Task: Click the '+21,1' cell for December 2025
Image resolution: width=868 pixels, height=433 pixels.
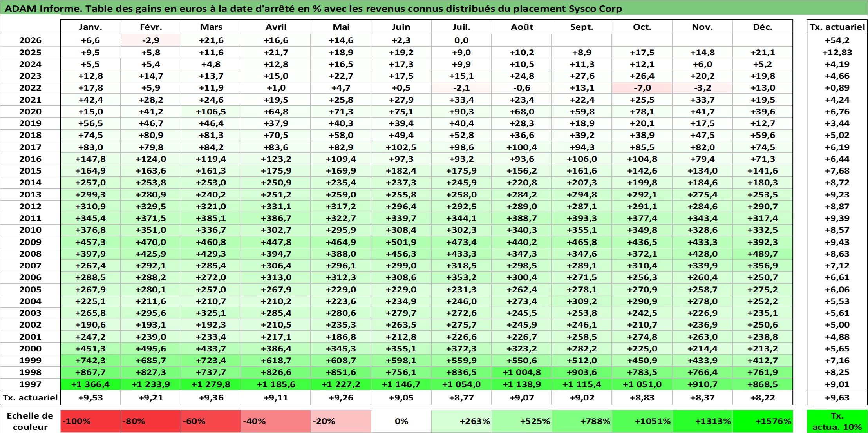Action: [763, 53]
